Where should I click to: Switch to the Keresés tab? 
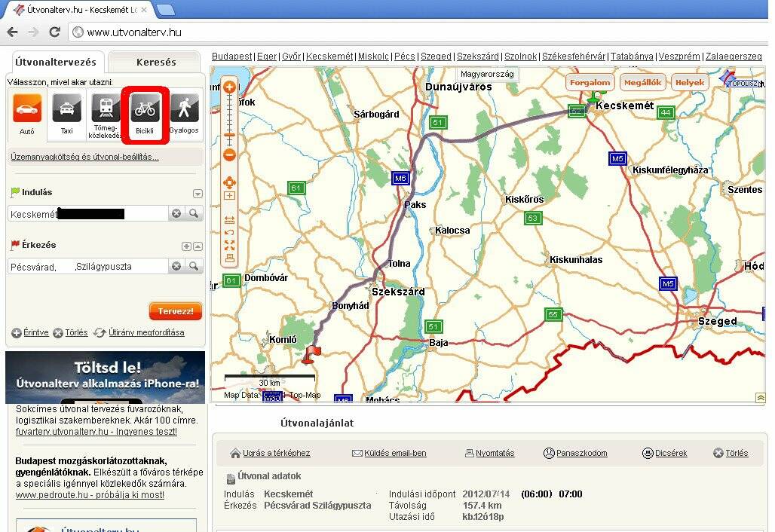[156, 63]
